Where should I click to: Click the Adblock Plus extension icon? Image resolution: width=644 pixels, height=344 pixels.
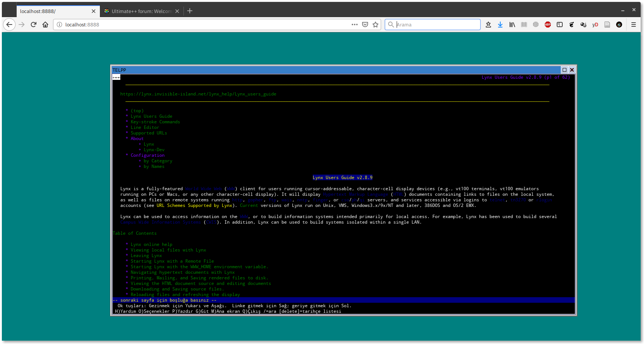coord(547,25)
